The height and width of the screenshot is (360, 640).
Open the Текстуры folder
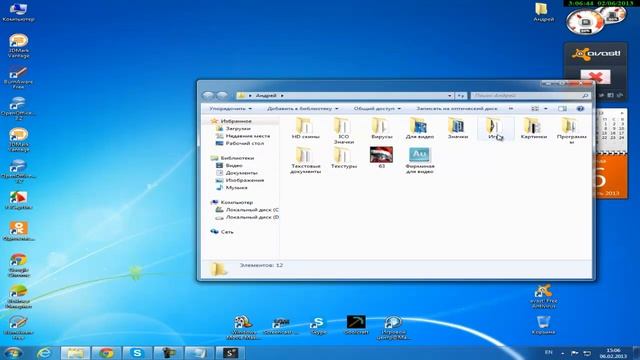coord(343,158)
